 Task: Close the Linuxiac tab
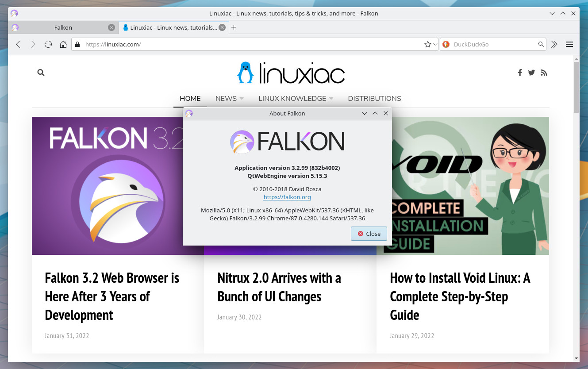coord(222,27)
